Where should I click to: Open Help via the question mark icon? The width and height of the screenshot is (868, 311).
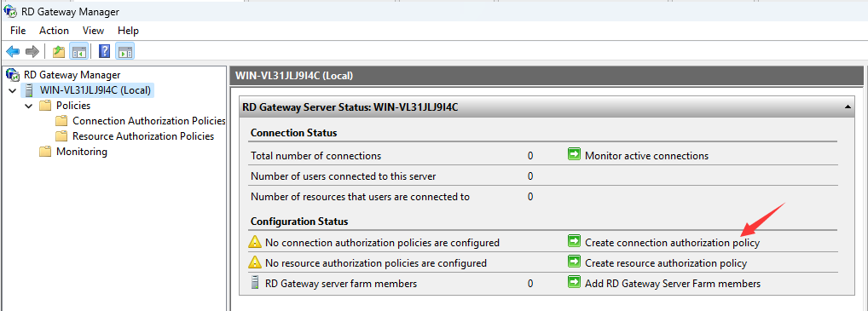[x=105, y=51]
